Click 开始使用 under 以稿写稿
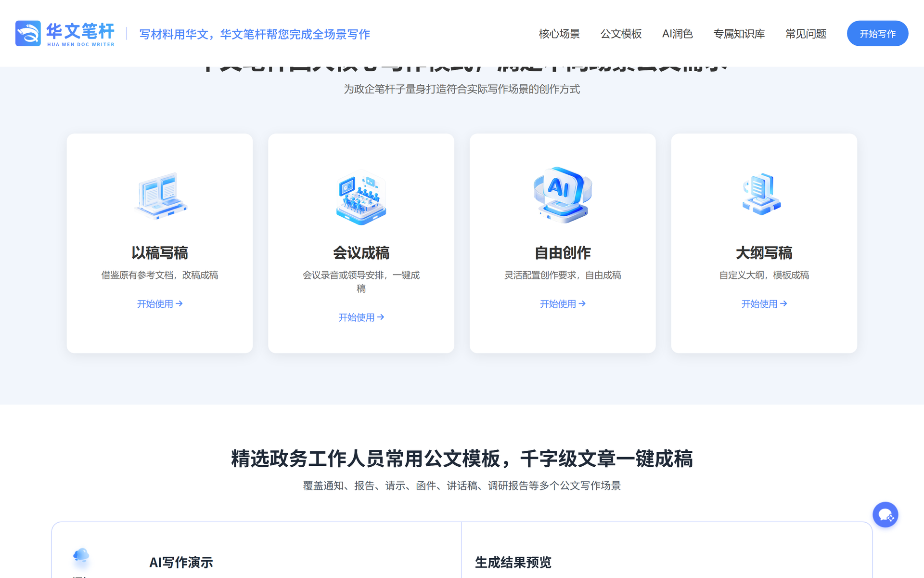 point(160,304)
